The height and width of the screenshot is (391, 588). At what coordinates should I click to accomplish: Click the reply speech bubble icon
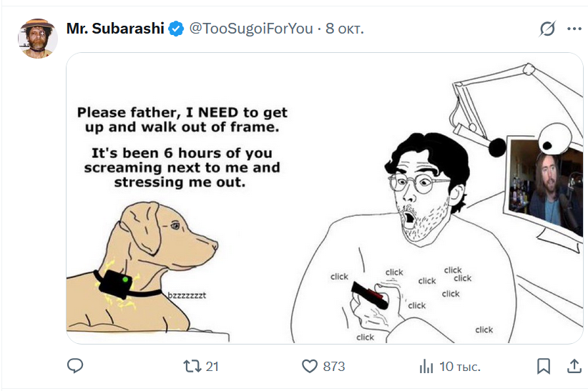(75, 366)
